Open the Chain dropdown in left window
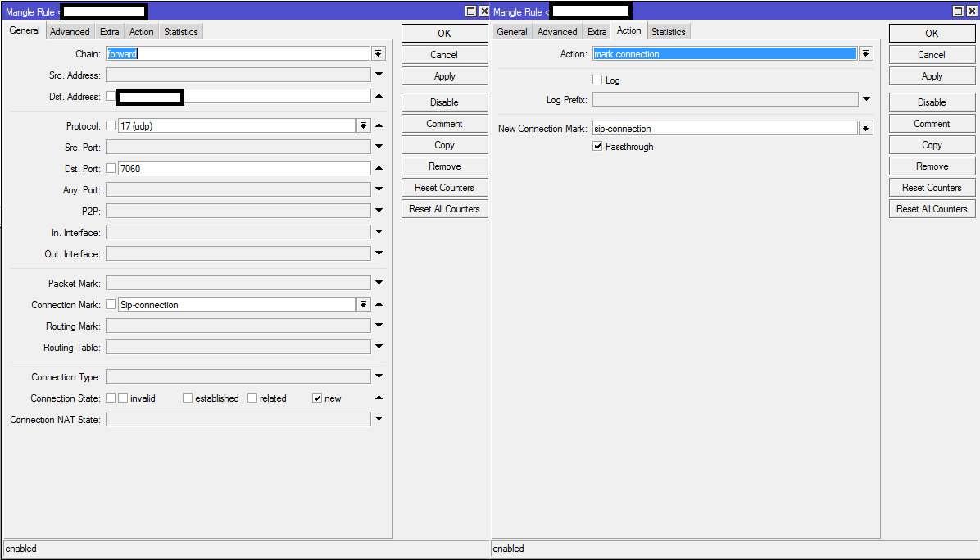The image size is (980, 560). click(x=378, y=54)
